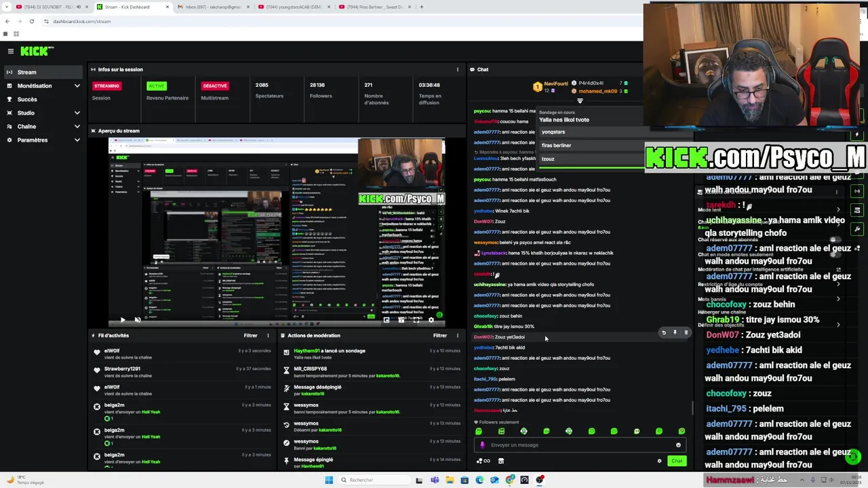Open stream preview settings gear

(x=431, y=320)
